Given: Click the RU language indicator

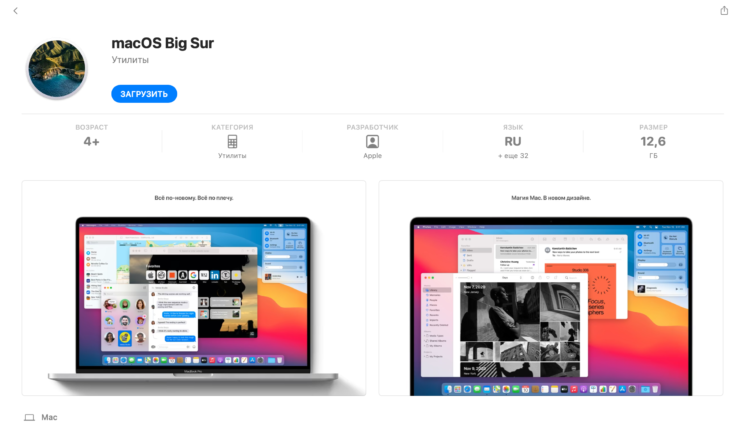Looking at the screenshot, I should [x=513, y=142].
